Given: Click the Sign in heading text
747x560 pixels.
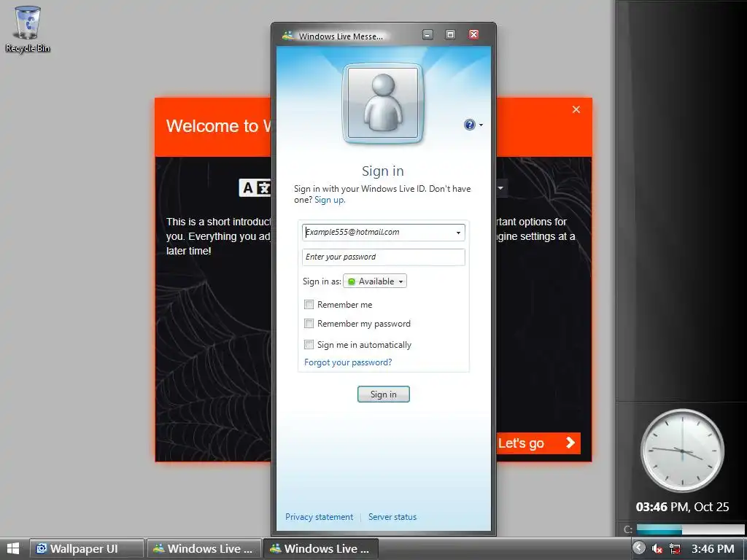Looking at the screenshot, I should click(383, 171).
